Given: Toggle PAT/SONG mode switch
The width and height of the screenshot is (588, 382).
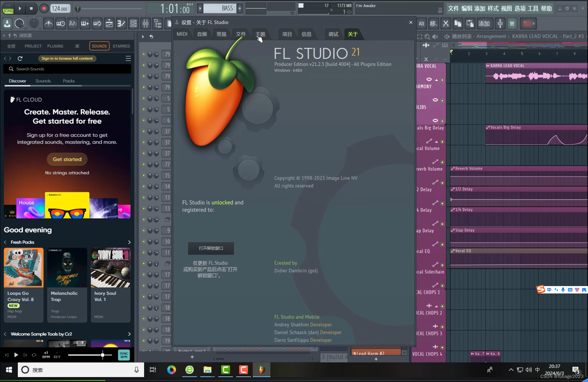Looking at the screenshot, I should pyautogui.click(x=8, y=8).
